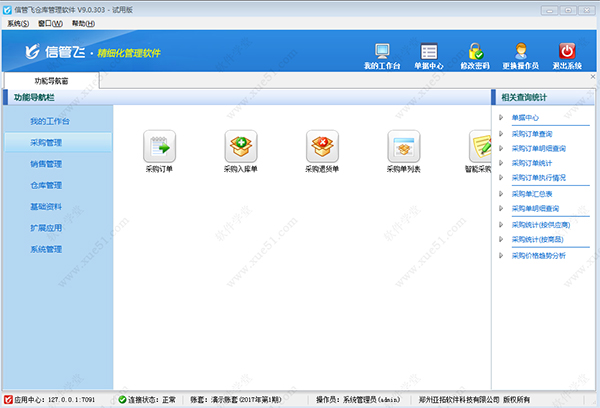Open the 采购订单 purchase order icon
This screenshot has width=600, height=408.
(159, 146)
